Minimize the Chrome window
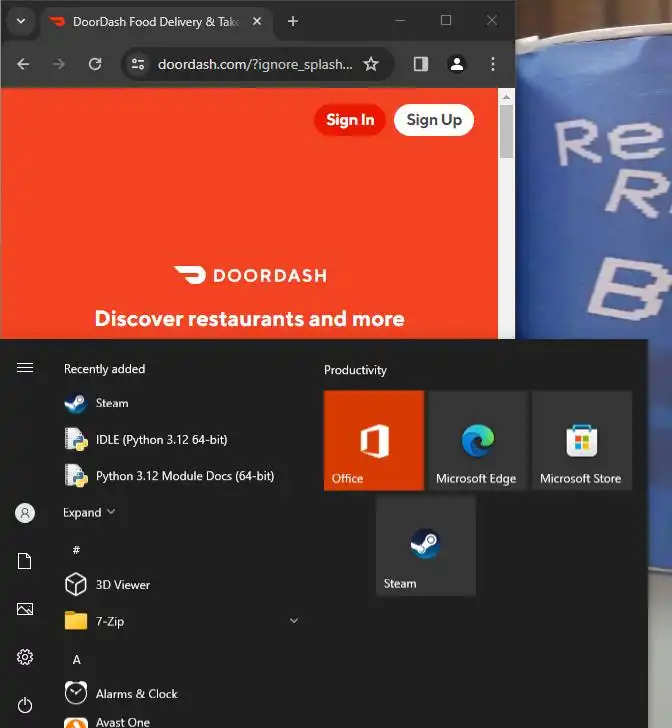 [400, 21]
